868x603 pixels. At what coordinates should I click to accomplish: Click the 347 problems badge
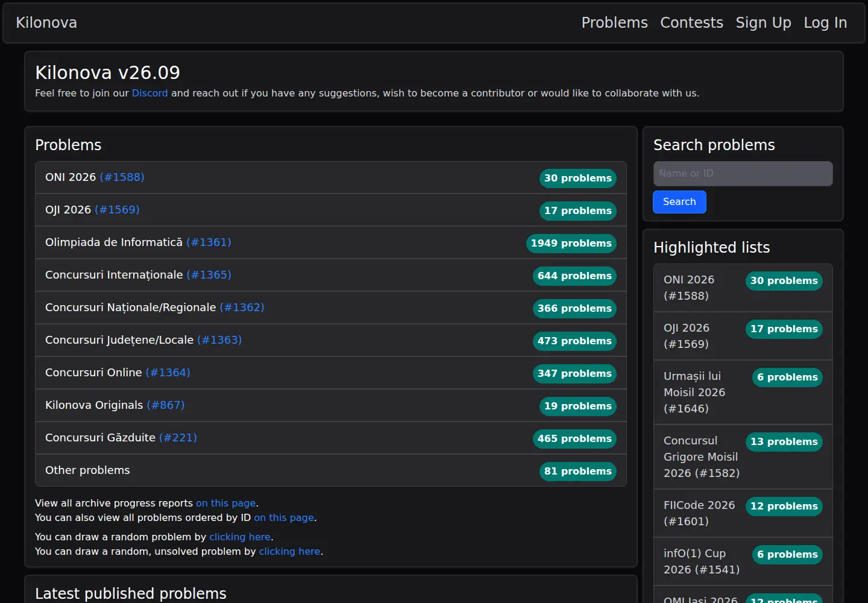[574, 373]
